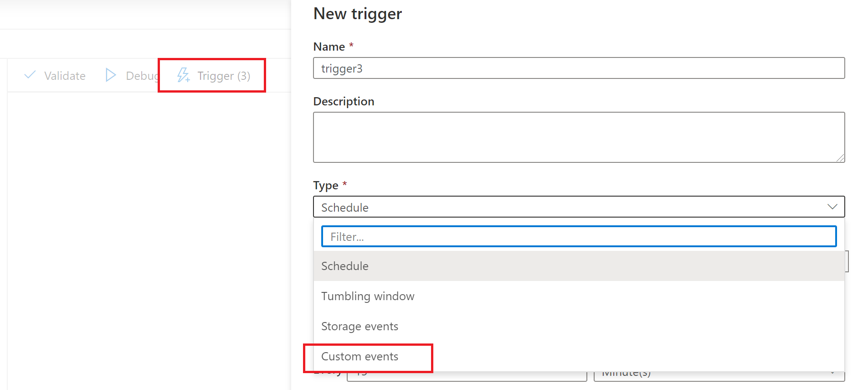This screenshot has width=868, height=390.
Task: Pick Custom events from the list
Action: tap(360, 356)
